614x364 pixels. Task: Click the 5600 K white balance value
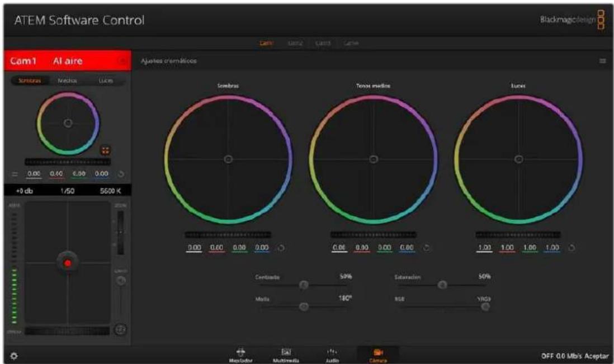click(110, 191)
